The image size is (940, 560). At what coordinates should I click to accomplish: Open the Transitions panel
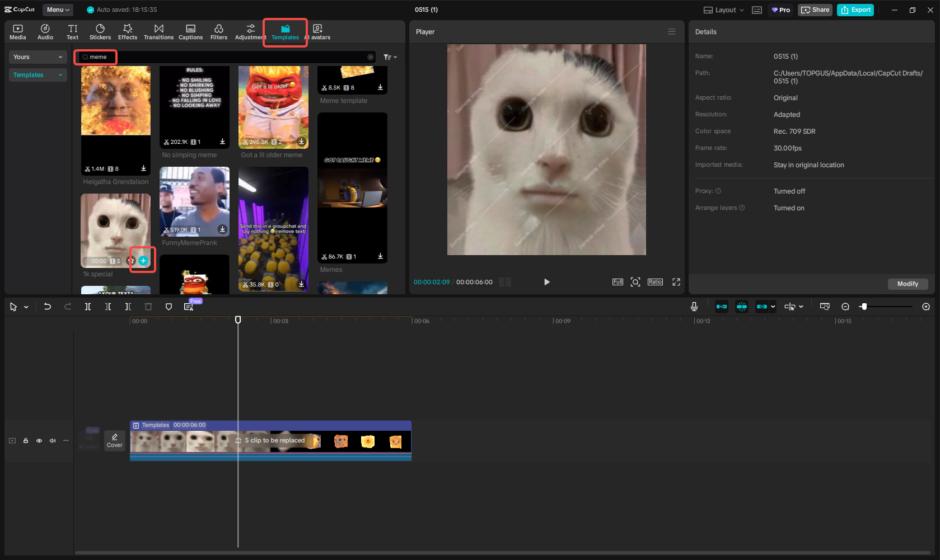point(158,32)
